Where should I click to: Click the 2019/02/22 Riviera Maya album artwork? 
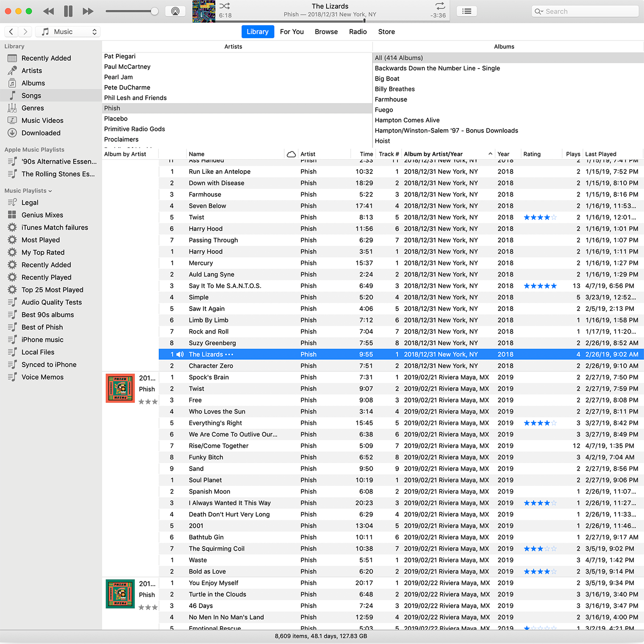tap(120, 594)
